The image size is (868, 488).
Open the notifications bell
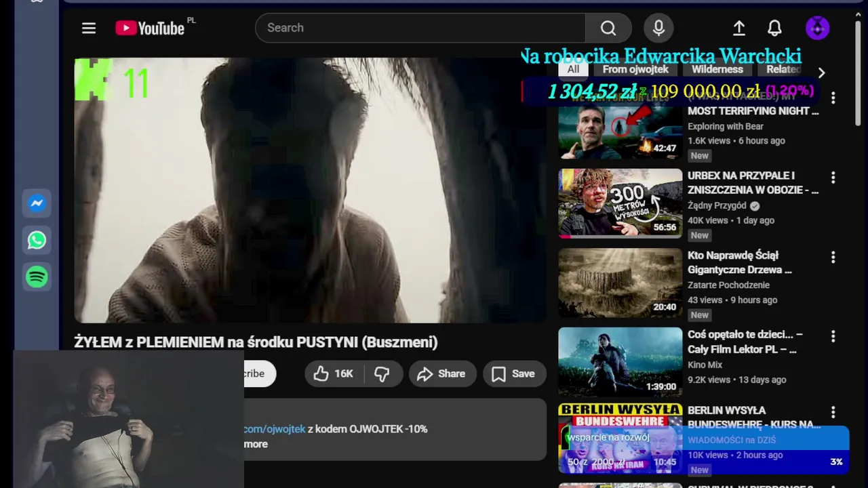click(774, 28)
